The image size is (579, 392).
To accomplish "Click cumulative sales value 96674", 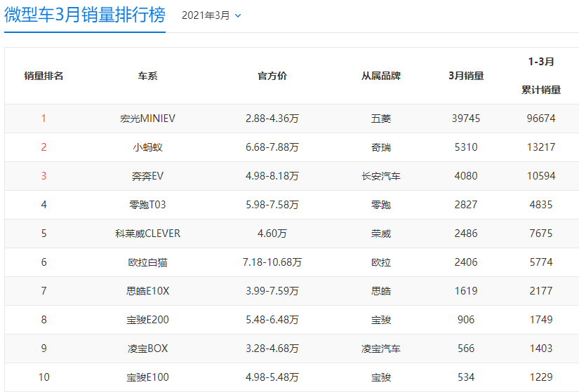I will pos(541,119).
